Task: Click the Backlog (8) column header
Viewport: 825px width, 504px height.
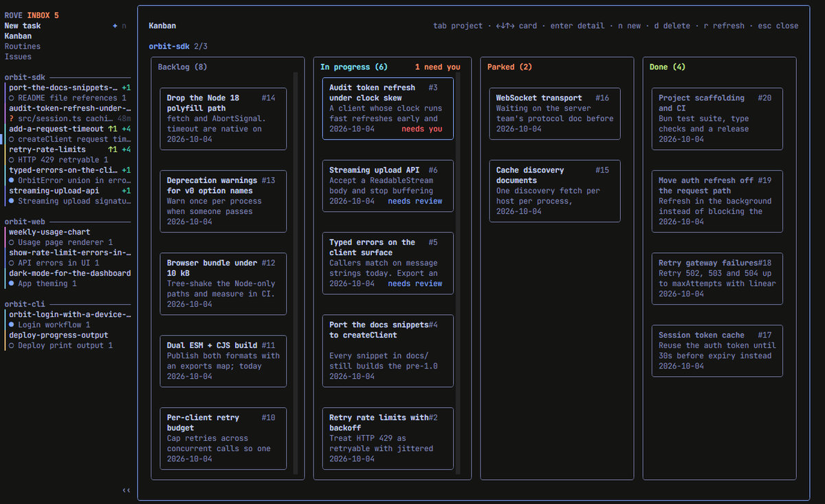Action: click(182, 67)
